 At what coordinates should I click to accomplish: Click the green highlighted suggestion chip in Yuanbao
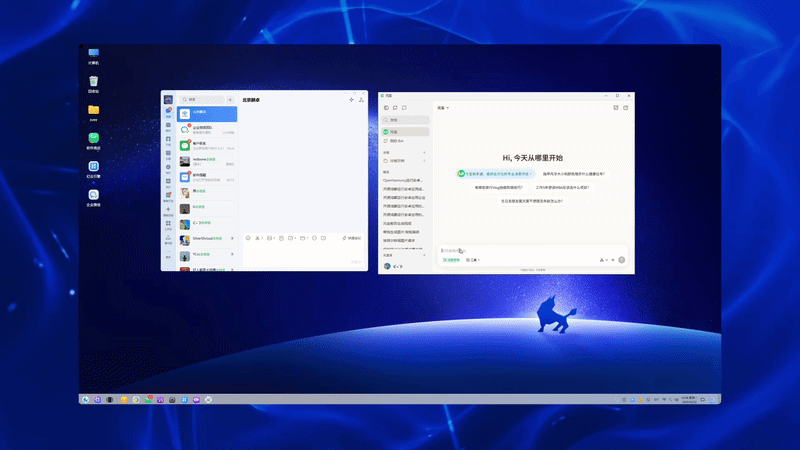495,174
